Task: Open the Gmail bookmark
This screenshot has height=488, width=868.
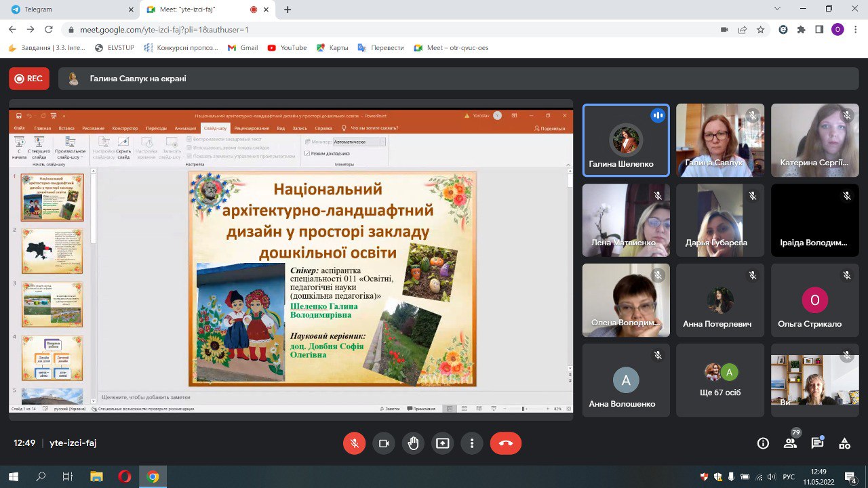Action: coord(242,47)
